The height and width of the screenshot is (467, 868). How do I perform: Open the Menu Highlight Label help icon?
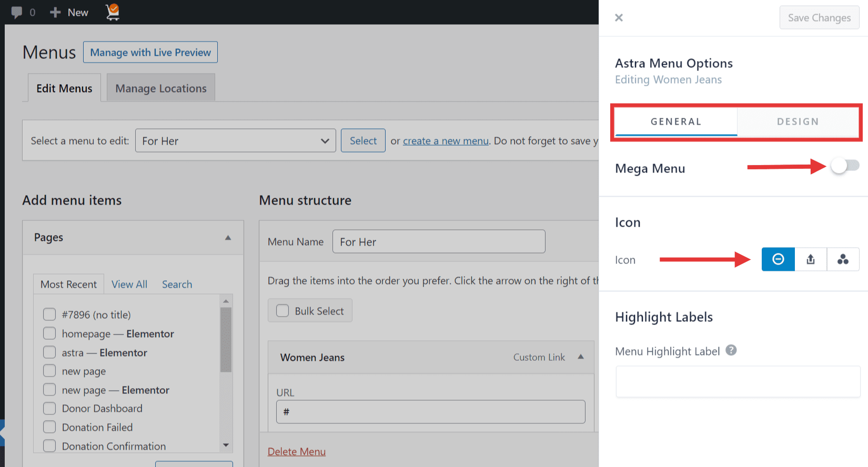(731, 350)
